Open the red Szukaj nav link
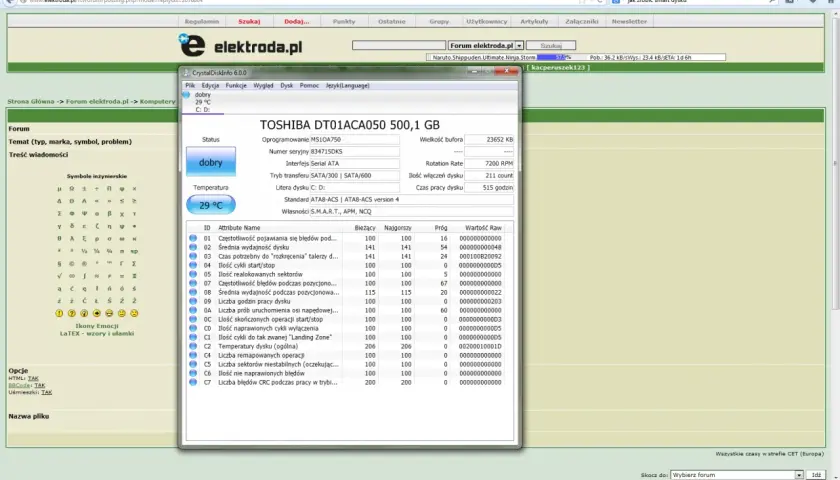The image size is (840, 480). point(249,21)
